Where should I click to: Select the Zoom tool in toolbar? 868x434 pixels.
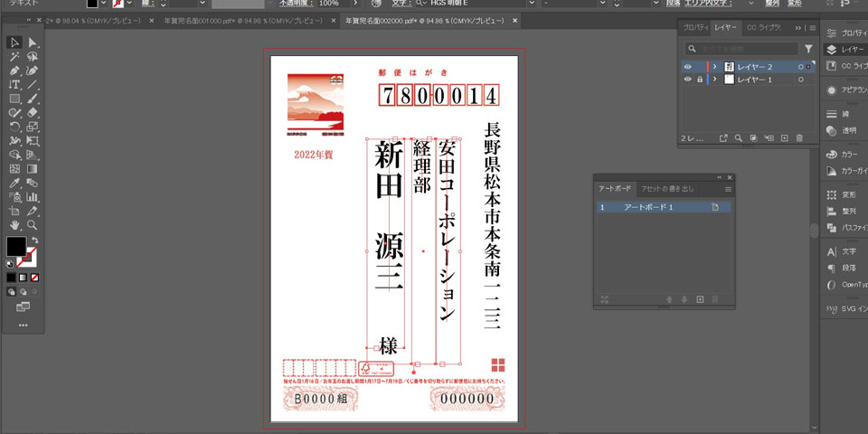point(33,224)
